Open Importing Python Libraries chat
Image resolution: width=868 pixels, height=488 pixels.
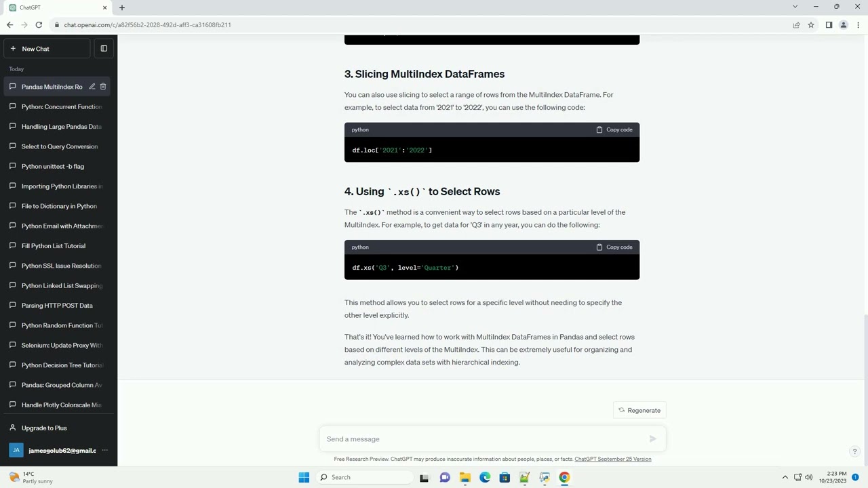point(58,186)
